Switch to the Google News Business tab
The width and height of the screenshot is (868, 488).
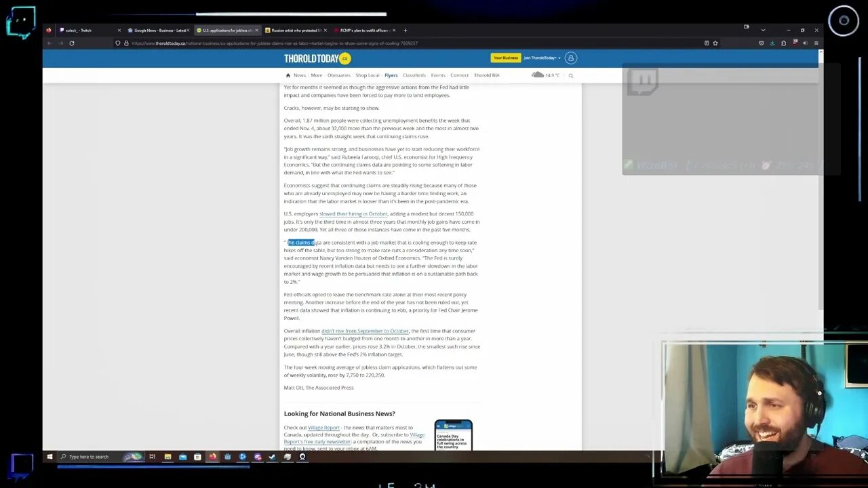point(158,30)
